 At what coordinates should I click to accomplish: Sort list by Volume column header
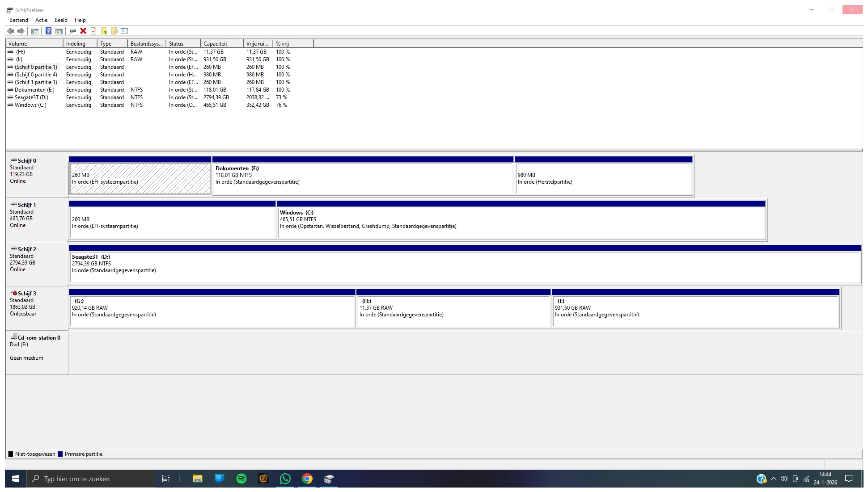(34, 44)
